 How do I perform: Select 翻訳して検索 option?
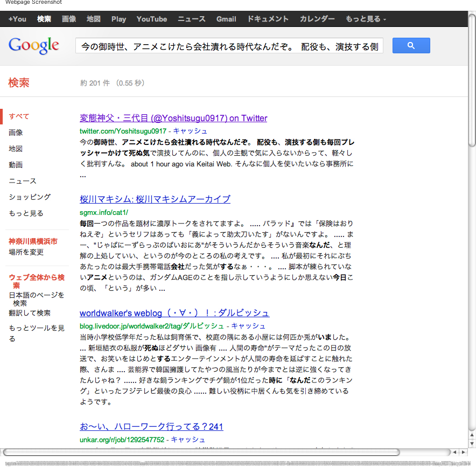[x=30, y=313]
